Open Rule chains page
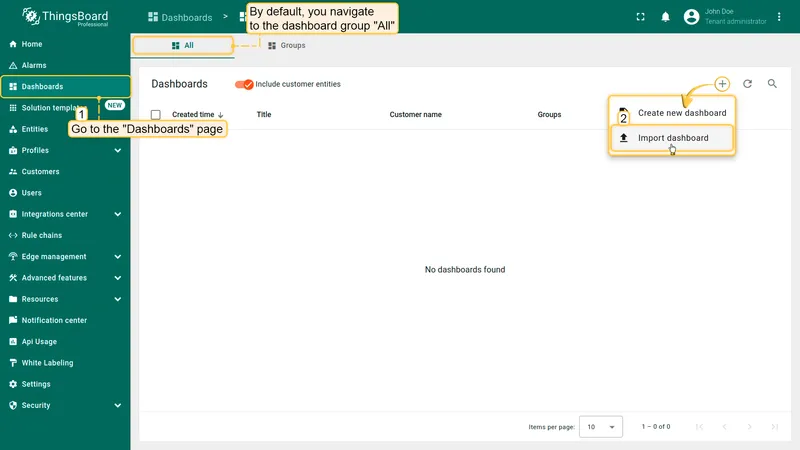 [65, 235]
